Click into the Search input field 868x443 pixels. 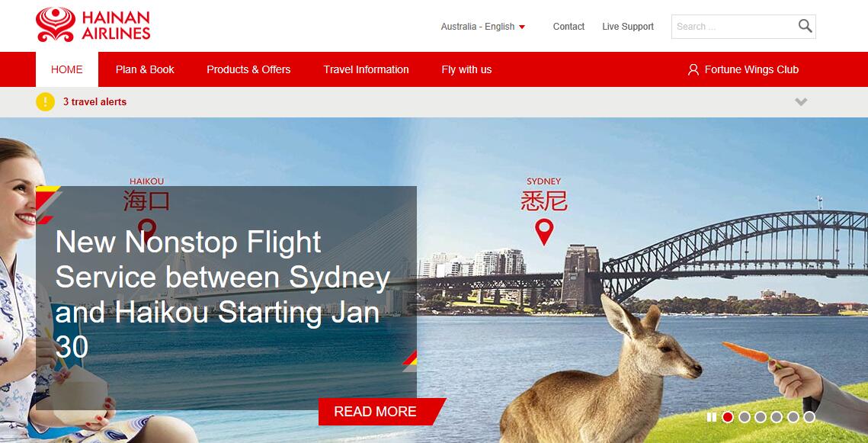734,27
